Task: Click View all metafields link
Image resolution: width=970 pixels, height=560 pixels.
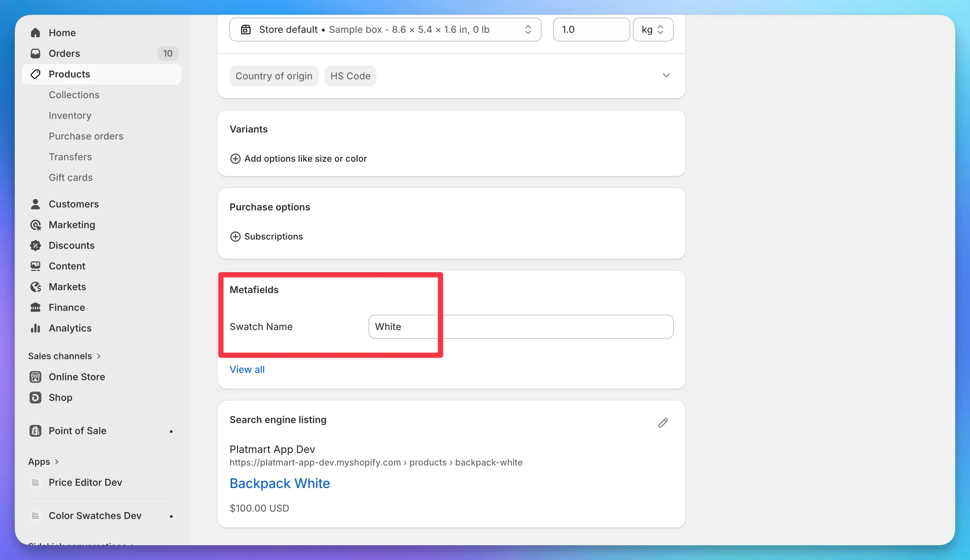Action: (x=247, y=370)
